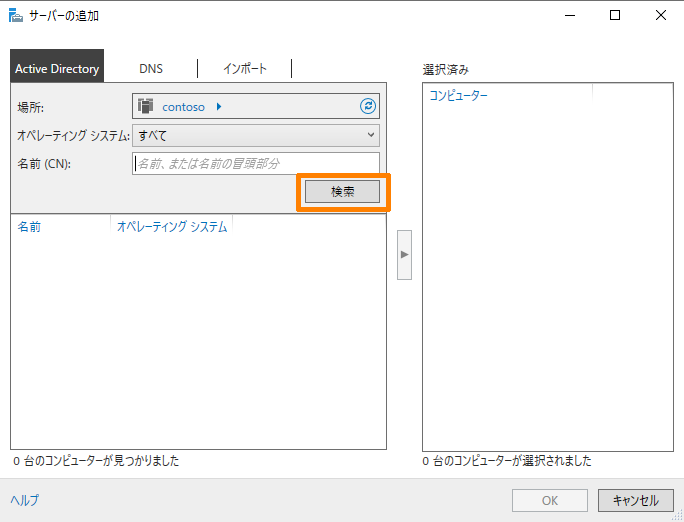Click the 検索 button
The height and width of the screenshot is (522, 684).
(342, 192)
